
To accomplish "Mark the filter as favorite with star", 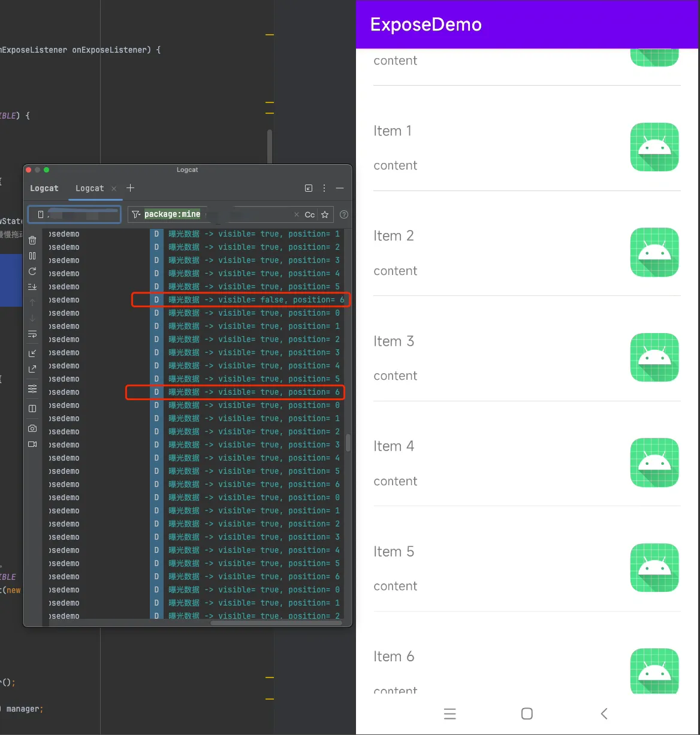I will tap(325, 214).
